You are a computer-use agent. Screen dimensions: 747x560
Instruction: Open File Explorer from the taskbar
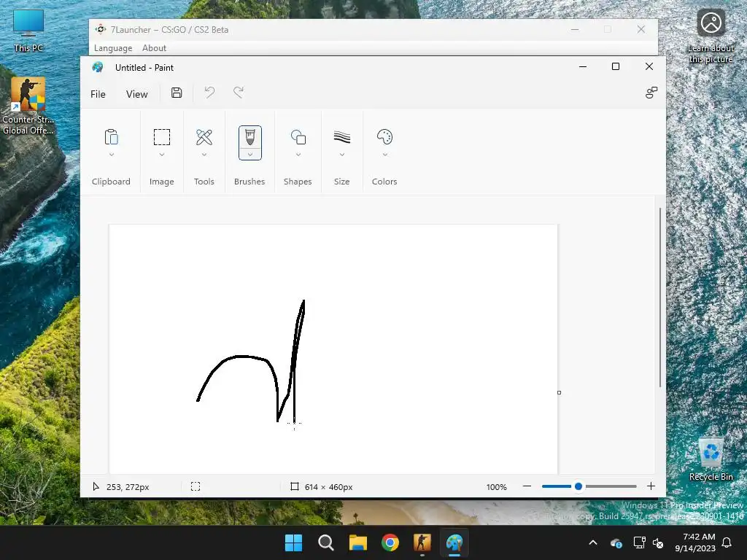pyautogui.click(x=357, y=542)
